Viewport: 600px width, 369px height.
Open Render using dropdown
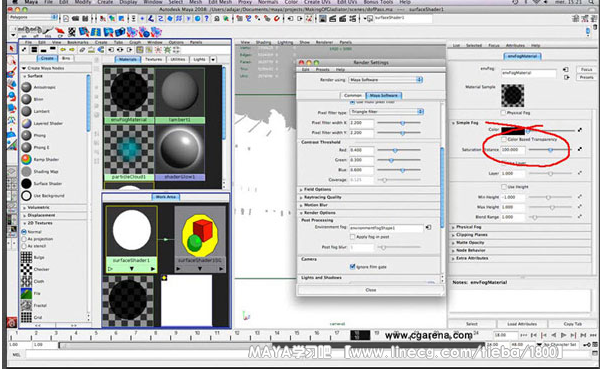coord(386,80)
